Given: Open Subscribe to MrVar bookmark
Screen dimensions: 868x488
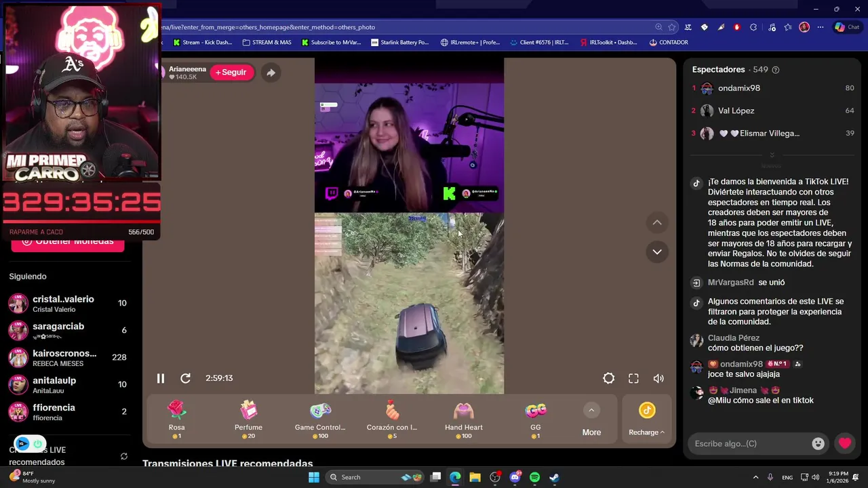Looking at the screenshot, I should [x=331, y=42].
